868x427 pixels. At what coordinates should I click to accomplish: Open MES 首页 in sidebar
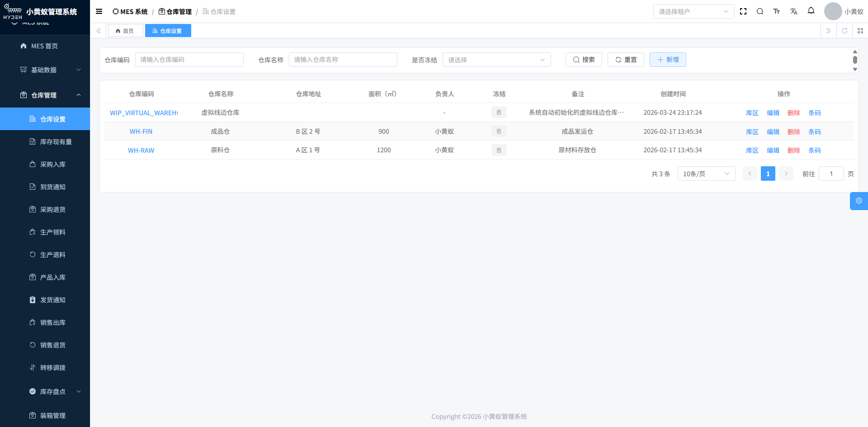click(x=45, y=46)
